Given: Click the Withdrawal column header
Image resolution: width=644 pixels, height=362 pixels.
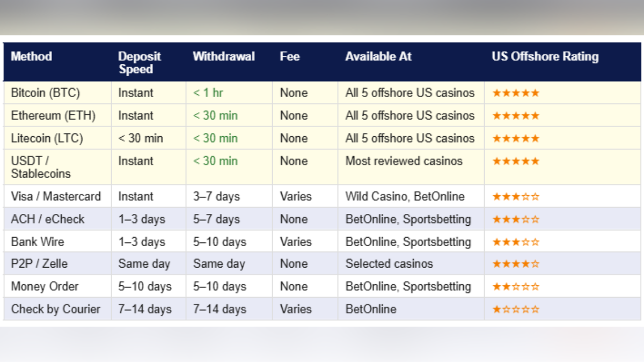Looking at the screenshot, I should 224,56.
